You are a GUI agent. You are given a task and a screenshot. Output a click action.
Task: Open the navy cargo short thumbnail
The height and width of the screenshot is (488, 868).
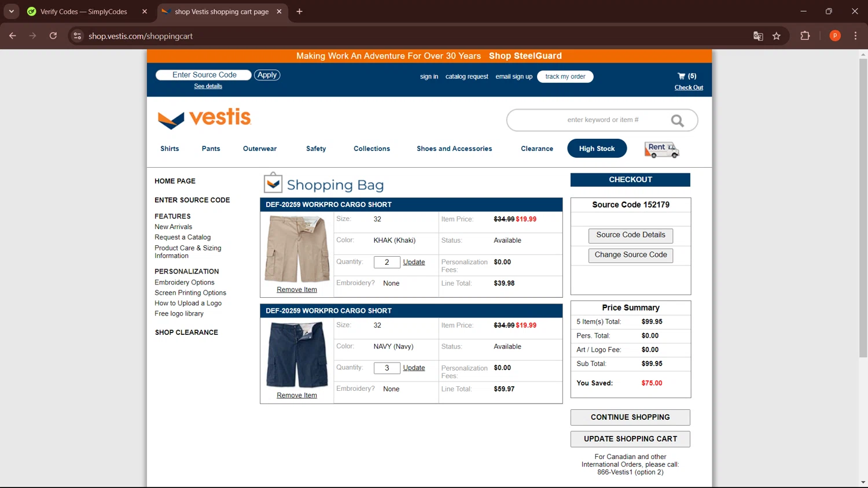297,354
